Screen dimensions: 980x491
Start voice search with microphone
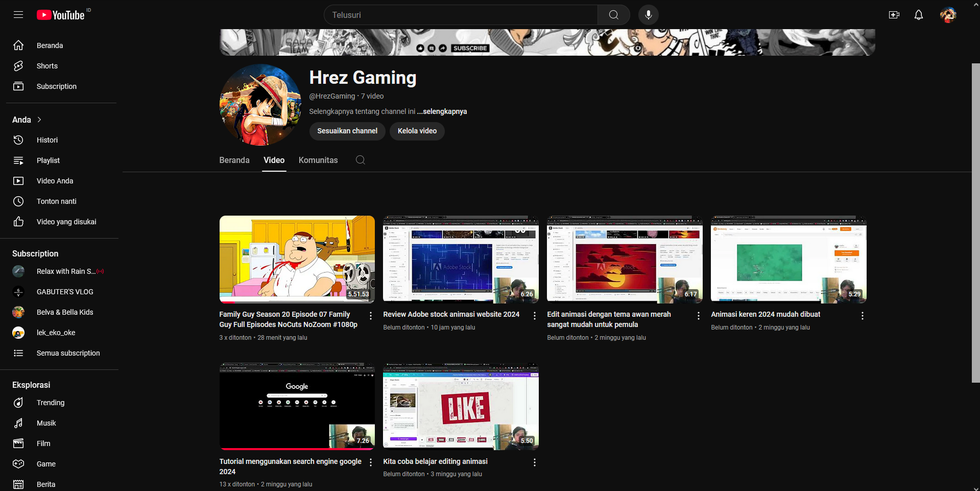(648, 15)
